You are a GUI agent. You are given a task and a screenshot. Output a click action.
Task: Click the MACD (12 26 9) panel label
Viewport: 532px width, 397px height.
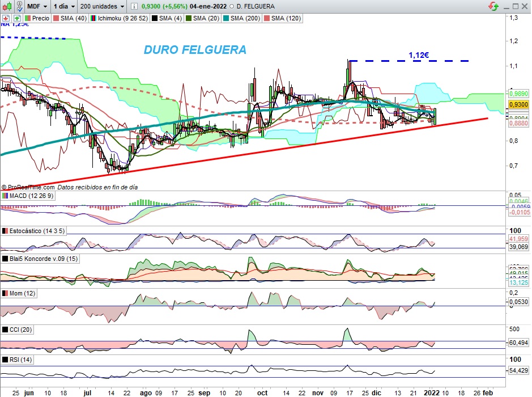(28, 196)
